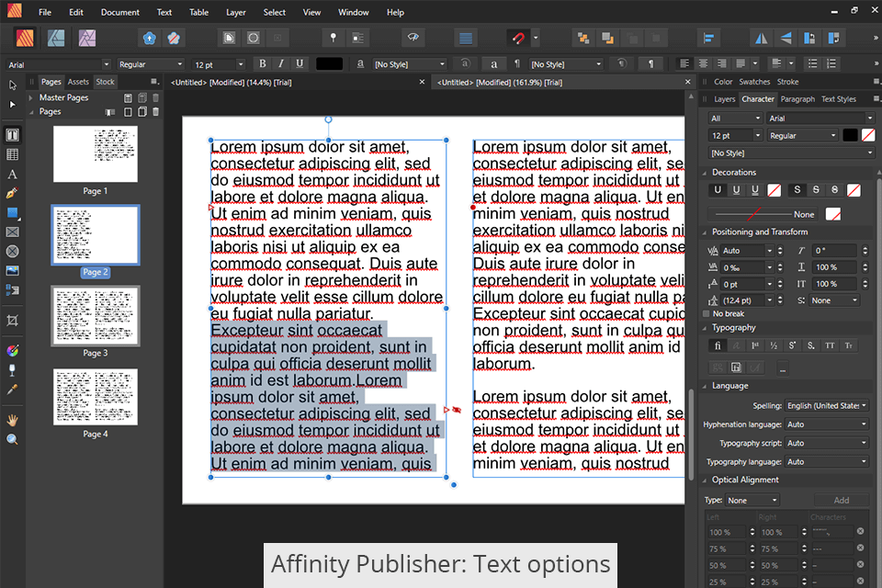
Task: Toggle all caps TT typography button
Action: (x=830, y=345)
